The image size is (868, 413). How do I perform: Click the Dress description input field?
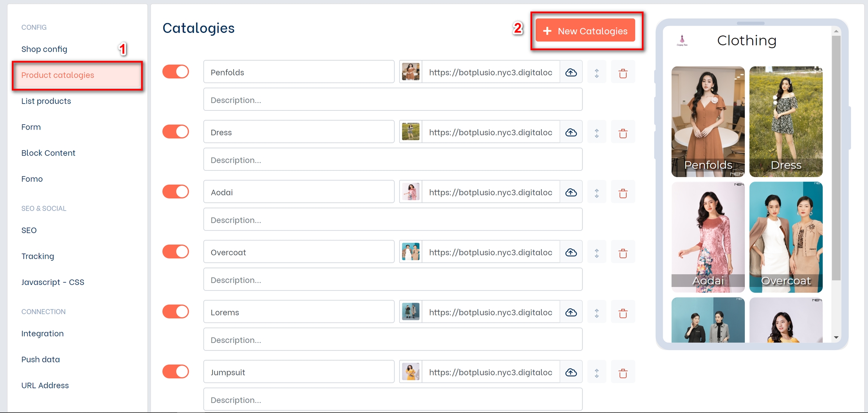[x=393, y=160]
